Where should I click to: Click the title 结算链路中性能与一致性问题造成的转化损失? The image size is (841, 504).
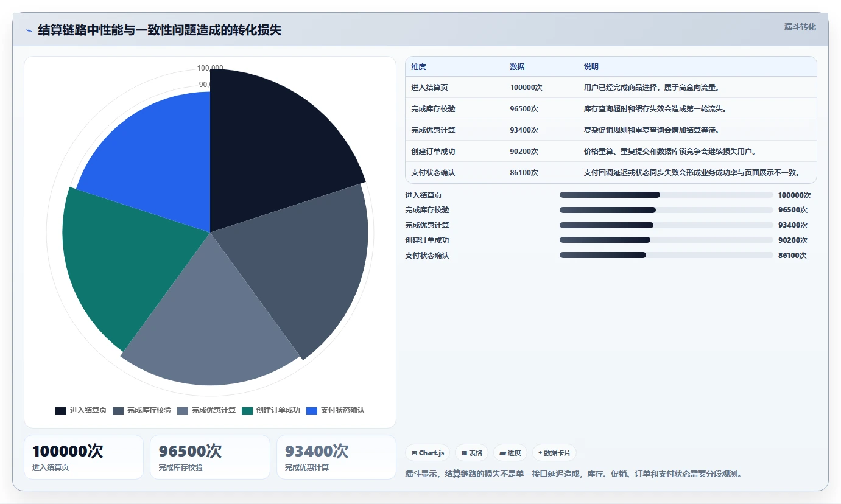click(160, 30)
